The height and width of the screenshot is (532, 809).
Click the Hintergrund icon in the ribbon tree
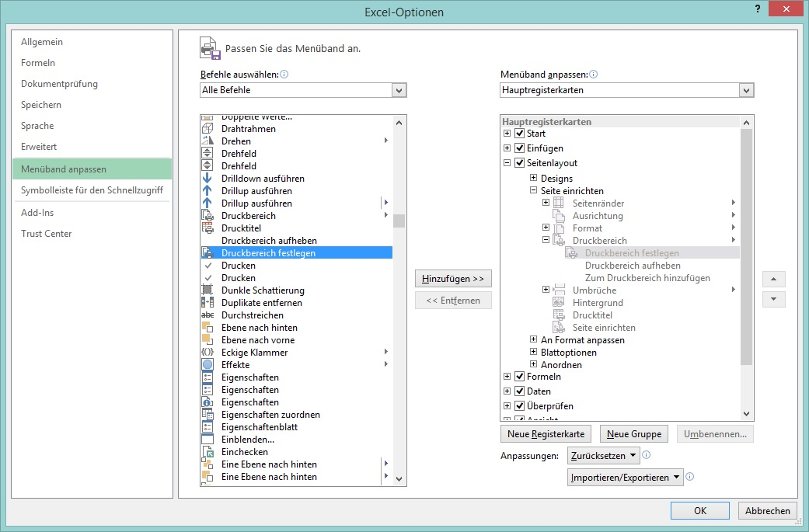(559, 303)
